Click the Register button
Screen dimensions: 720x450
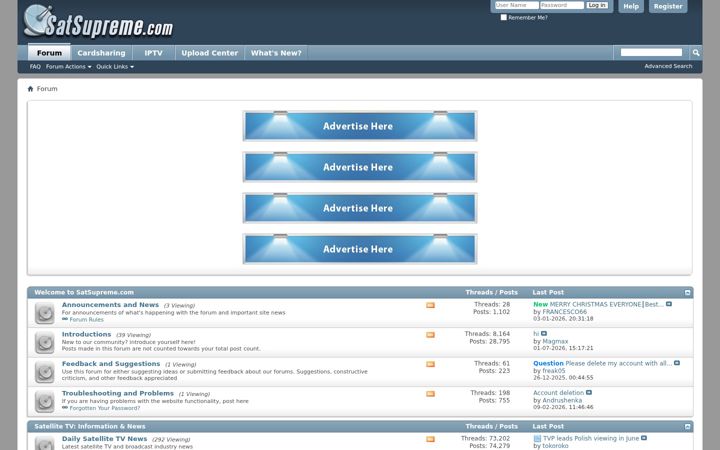click(668, 6)
